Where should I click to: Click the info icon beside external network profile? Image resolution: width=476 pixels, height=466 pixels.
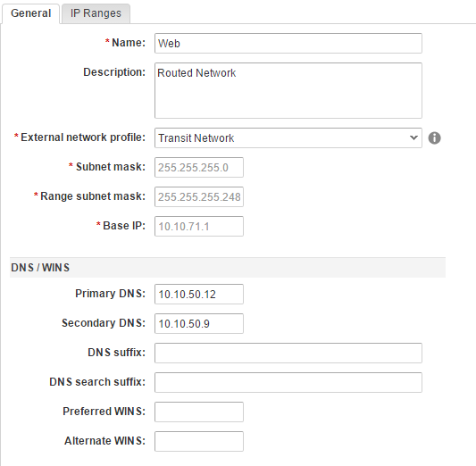coord(434,138)
